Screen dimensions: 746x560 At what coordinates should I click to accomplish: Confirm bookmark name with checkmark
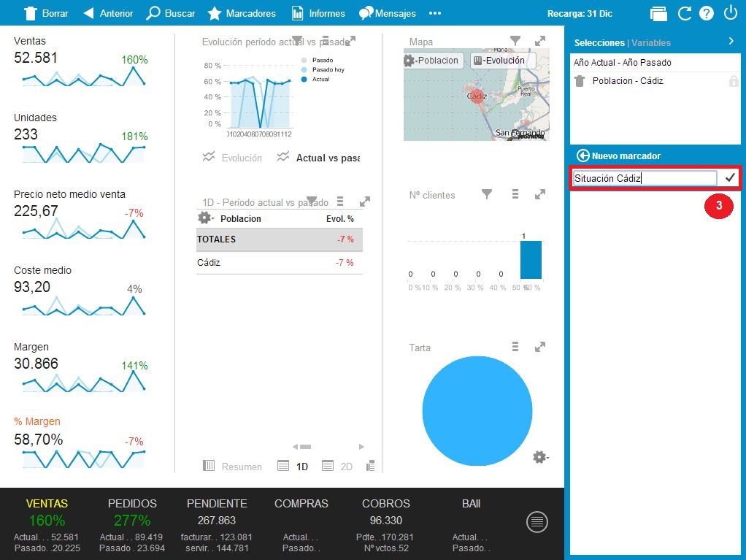pos(730,178)
